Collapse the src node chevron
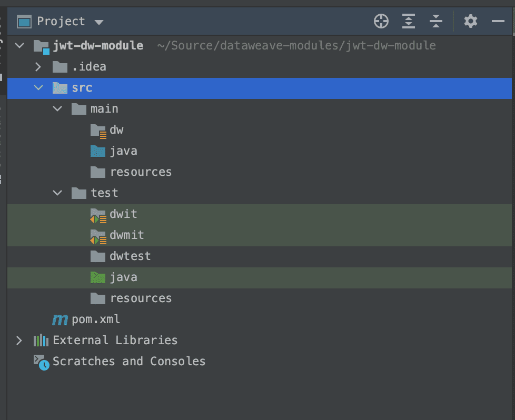515x420 pixels. click(38, 88)
